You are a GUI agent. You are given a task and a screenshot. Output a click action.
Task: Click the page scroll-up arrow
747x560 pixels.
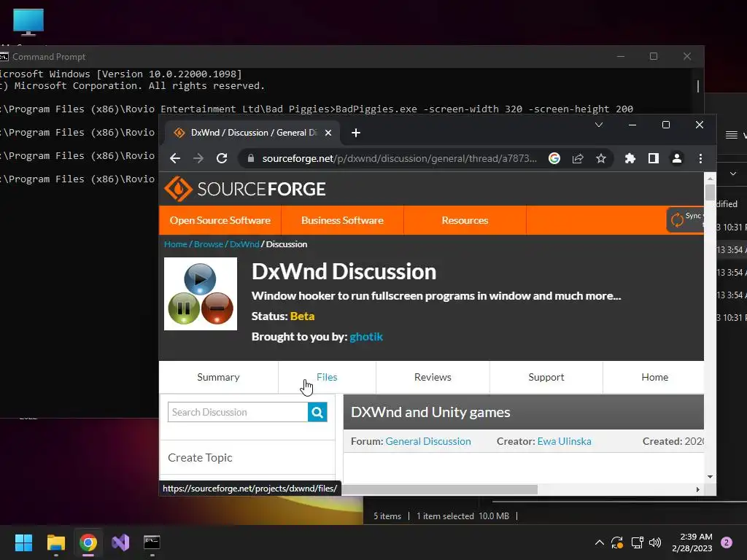pyautogui.click(x=710, y=179)
